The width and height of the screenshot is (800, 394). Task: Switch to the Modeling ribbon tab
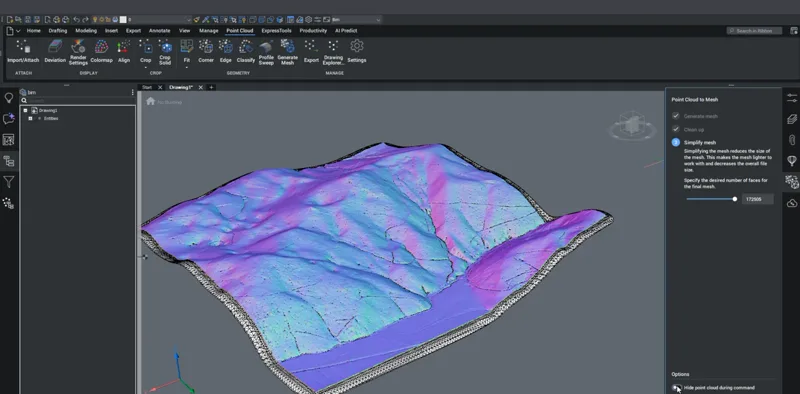pos(86,31)
